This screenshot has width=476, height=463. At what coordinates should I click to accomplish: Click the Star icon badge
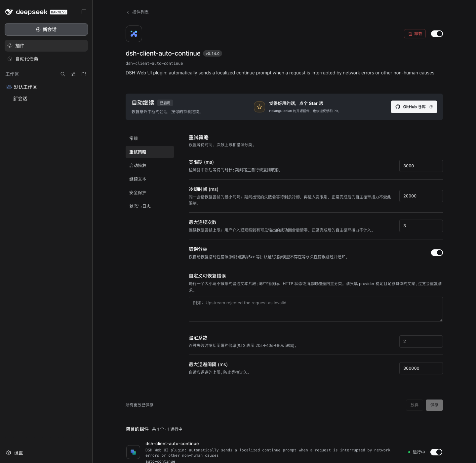(259, 107)
